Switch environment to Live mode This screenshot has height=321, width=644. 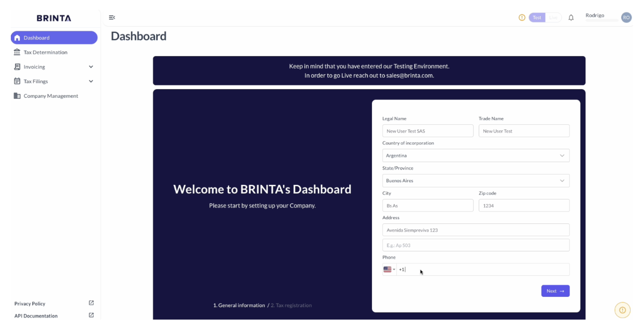click(x=553, y=17)
